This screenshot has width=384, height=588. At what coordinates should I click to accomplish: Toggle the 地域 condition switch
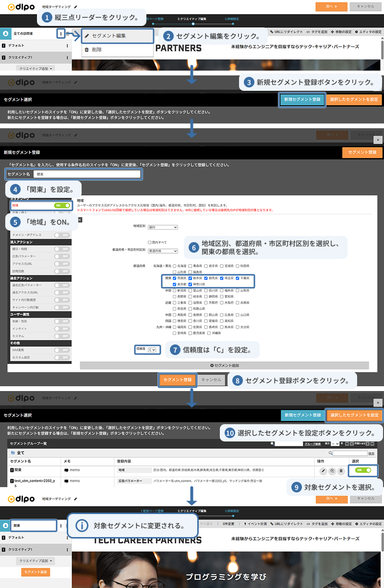coord(62,205)
